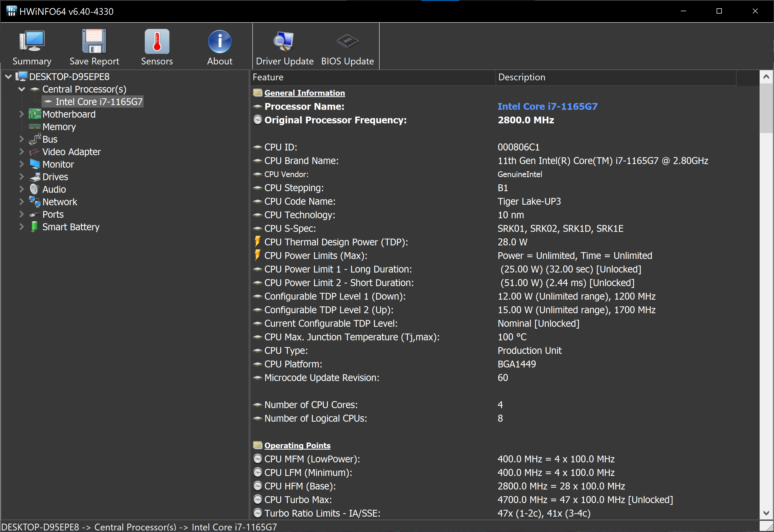Click the Audio speaker icon
Image resolution: width=774 pixels, height=532 pixels.
click(x=34, y=189)
